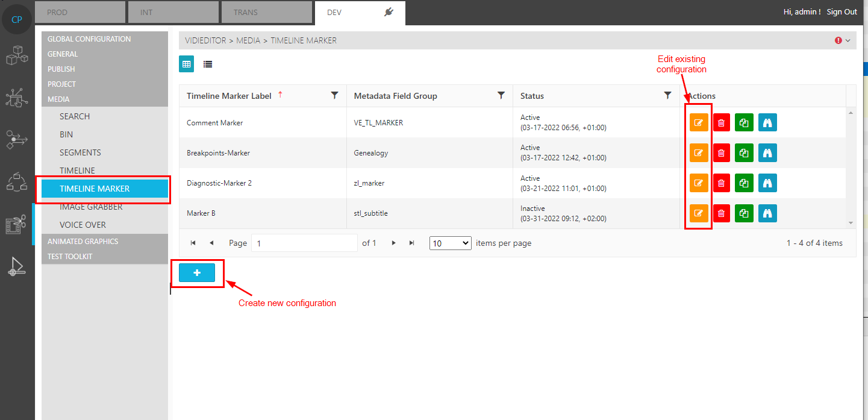
Task: Filter the Metadata Field Group column
Action: click(x=501, y=96)
